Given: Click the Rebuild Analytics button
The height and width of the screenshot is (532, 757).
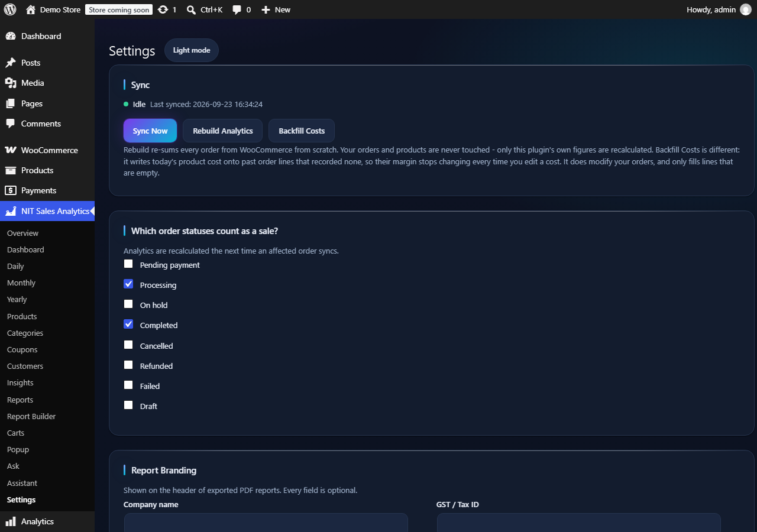Looking at the screenshot, I should click(223, 131).
